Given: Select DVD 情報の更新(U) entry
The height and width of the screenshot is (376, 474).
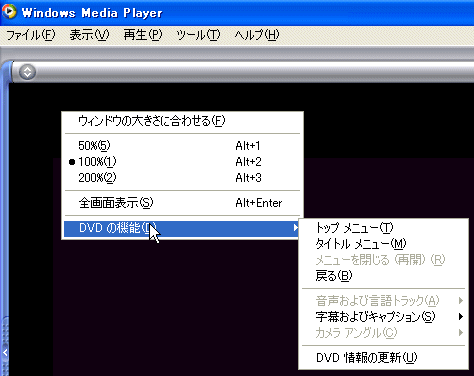Looking at the screenshot, I should click(383, 358).
